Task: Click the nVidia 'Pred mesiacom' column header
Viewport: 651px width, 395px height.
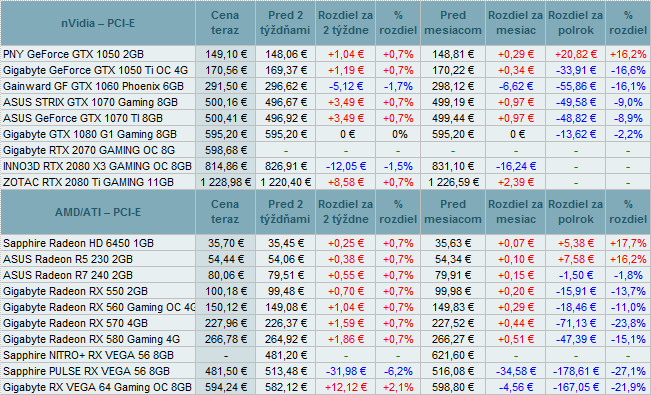Action: [x=453, y=23]
